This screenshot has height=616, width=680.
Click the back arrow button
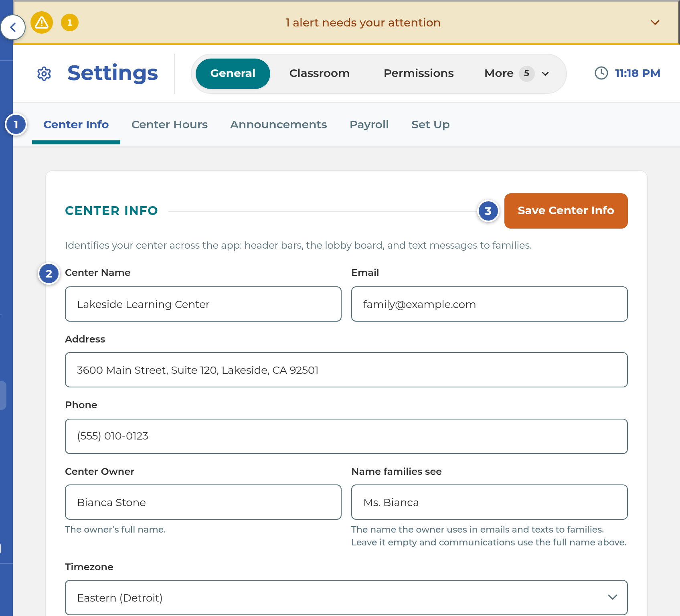click(13, 27)
